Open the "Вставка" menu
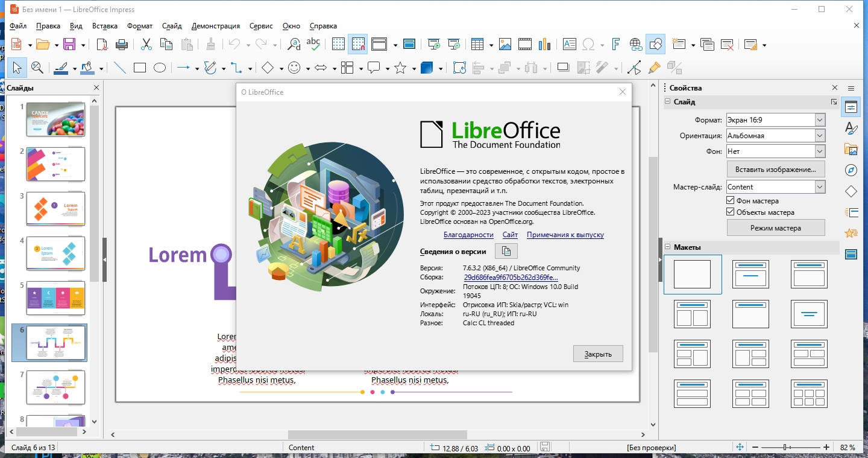 (x=105, y=26)
